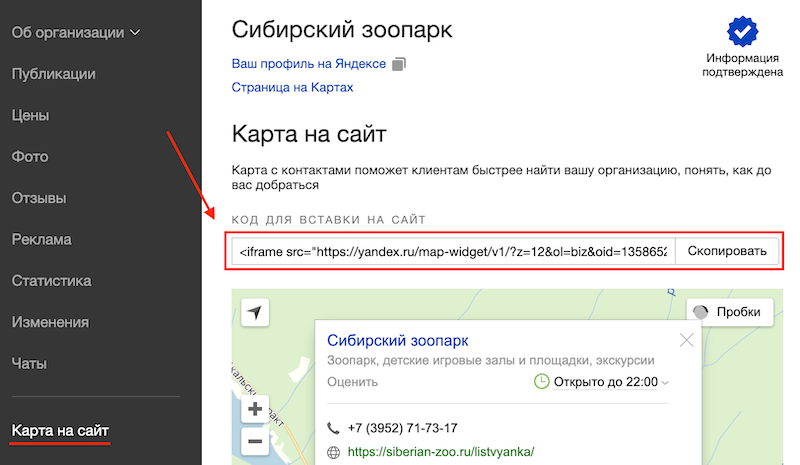Click the Сибирский зоопарк page heading
Screen dimensions: 800x465
[342, 30]
